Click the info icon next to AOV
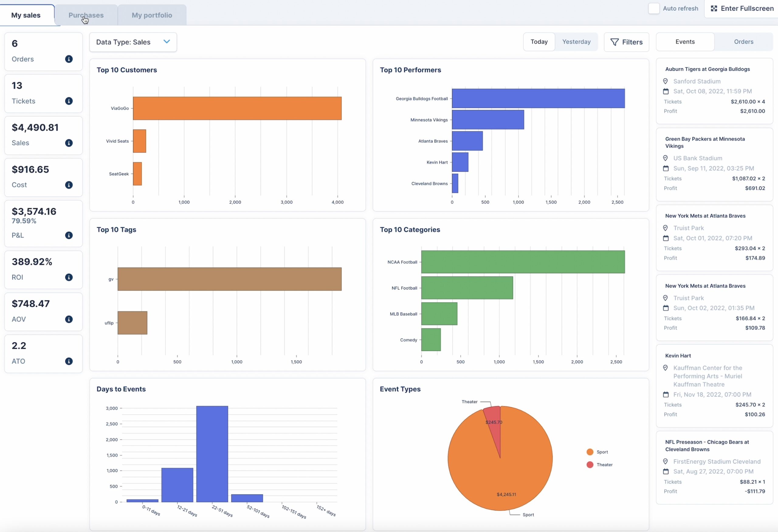 tap(69, 319)
